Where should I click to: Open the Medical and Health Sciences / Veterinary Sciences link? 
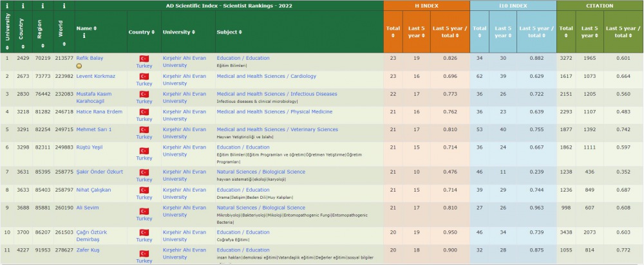point(277,130)
